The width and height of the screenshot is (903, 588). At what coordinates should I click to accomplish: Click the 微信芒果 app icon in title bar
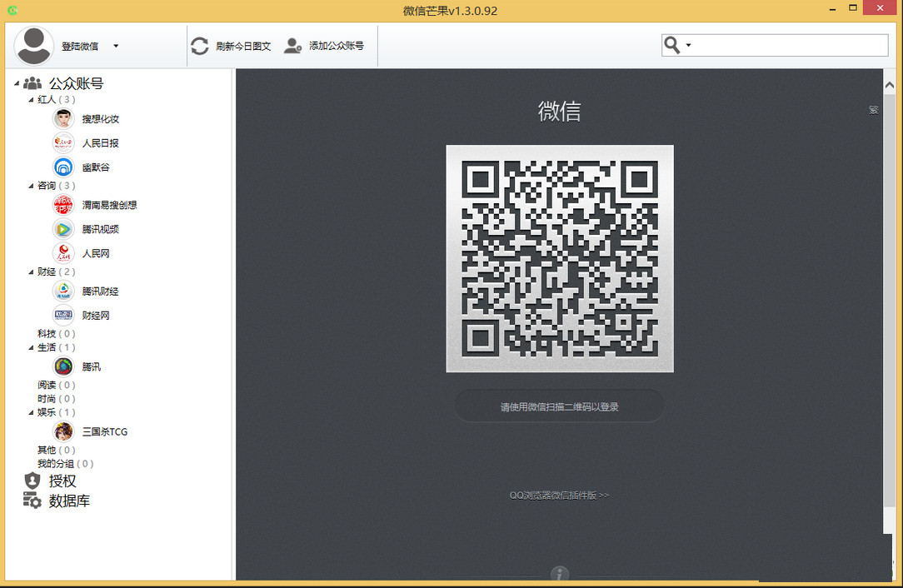[12, 10]
